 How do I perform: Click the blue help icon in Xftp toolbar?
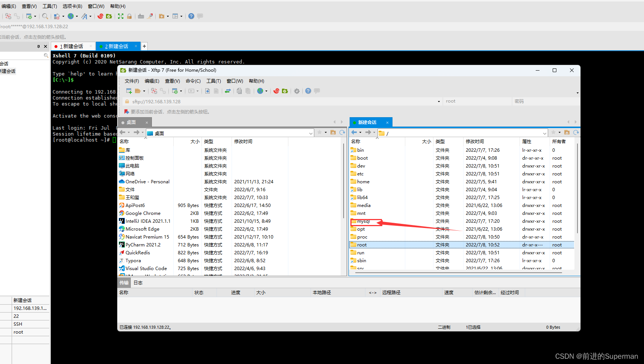pos(308,91)
